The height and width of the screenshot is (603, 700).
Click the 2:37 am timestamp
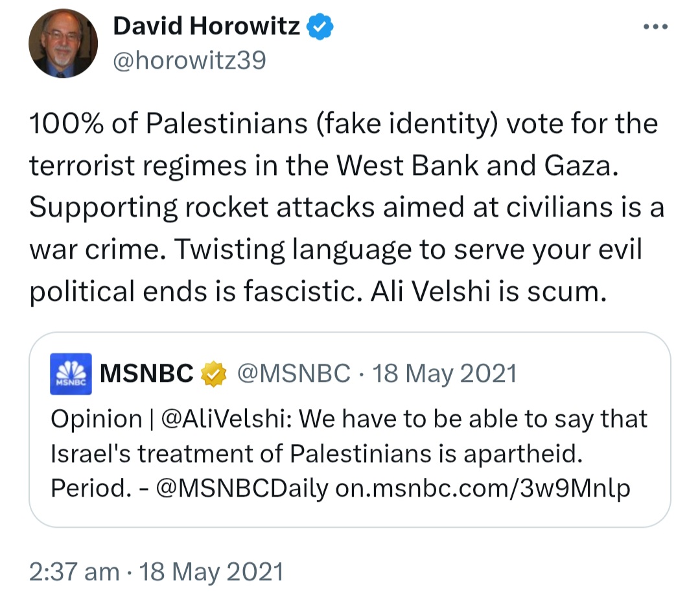pyautogui.click(x=74, y=571)
